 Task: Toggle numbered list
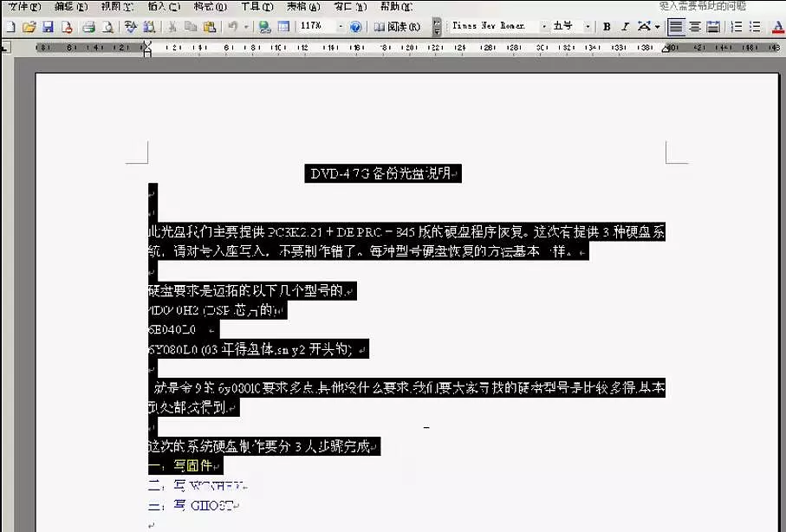(737, 27)
